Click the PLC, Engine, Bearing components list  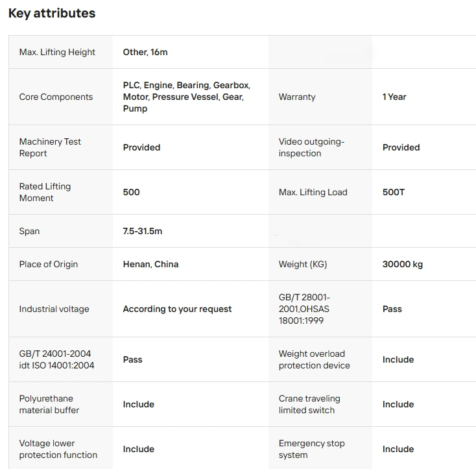tap(186, 97)
